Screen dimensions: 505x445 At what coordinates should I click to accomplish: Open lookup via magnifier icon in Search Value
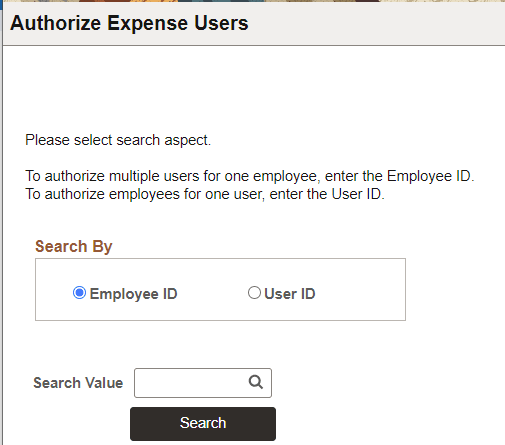[256, 382]
